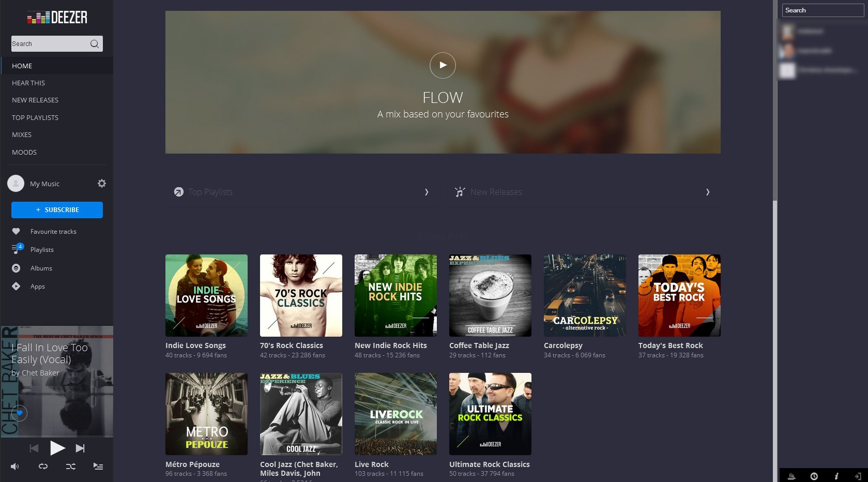Open Coffee Table Jazz cover
This screenshot has height=482, width=868.
click(x=490, y=295)
